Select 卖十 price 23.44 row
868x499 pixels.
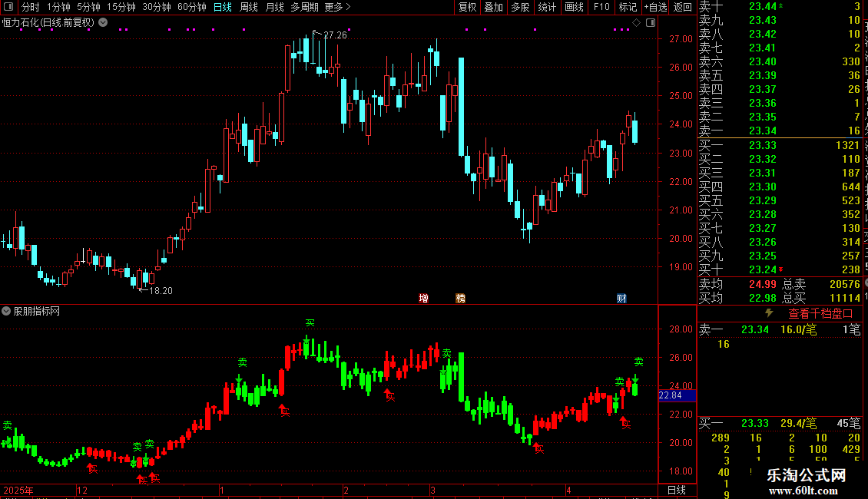click(780, 6)
